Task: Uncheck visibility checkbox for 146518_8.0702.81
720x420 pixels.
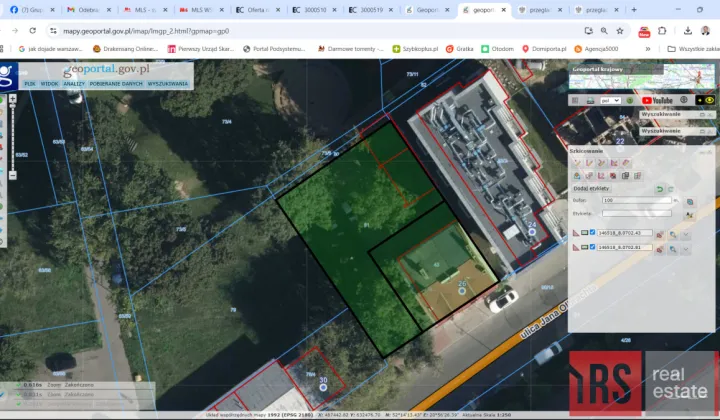Action: [x=592, y=247]
